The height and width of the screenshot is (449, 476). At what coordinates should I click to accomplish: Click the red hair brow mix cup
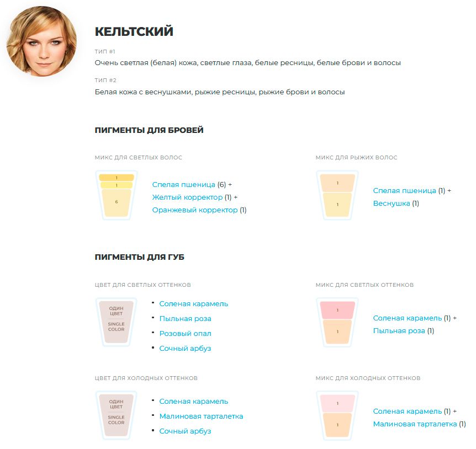click(x=337, y=195)
